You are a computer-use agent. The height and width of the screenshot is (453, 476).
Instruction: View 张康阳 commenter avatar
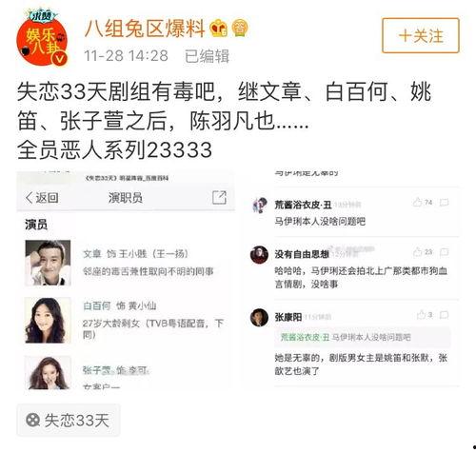pyautogui.click(x=259, y=317)
